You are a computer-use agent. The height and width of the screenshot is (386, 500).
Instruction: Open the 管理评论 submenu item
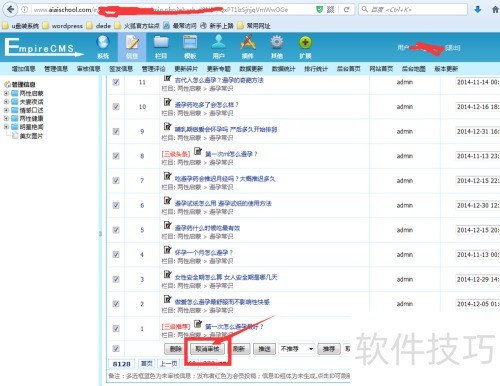tap(153, 69)
